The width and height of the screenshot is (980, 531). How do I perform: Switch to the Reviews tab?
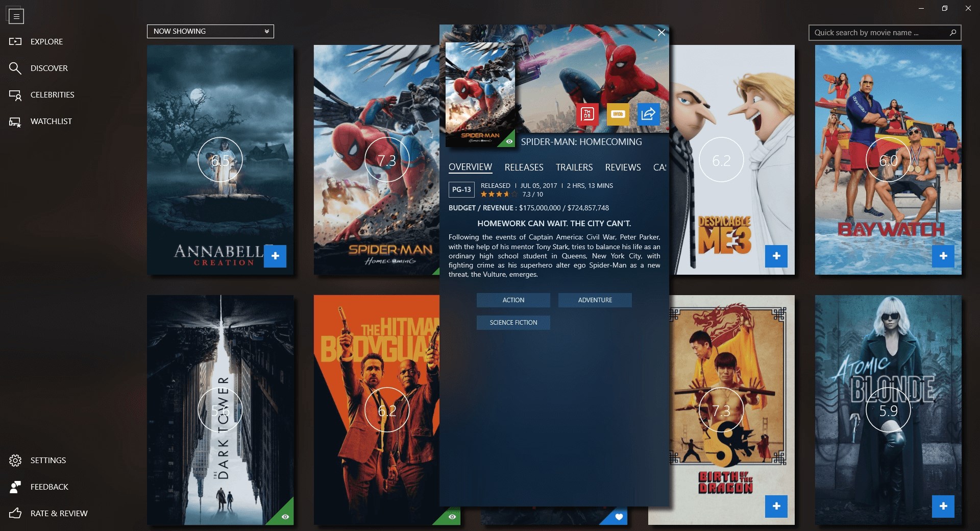tap(622, 167)
